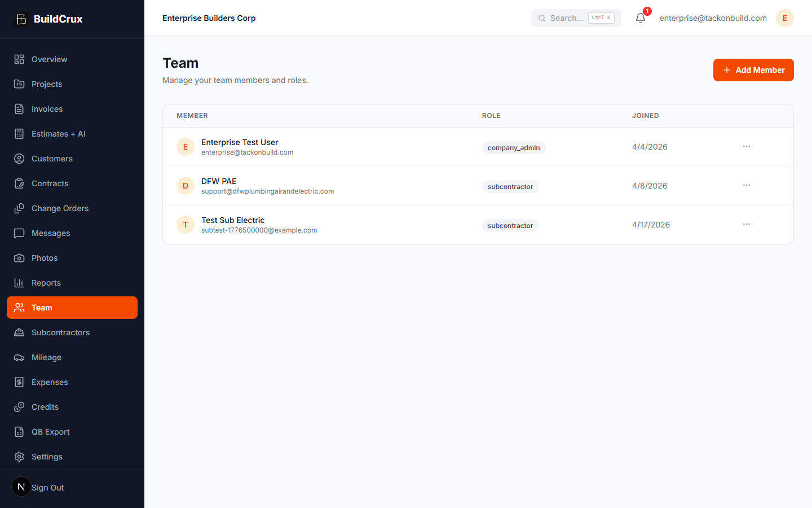
Task: Click the user avatar E in header
Action: click(785, 18)
